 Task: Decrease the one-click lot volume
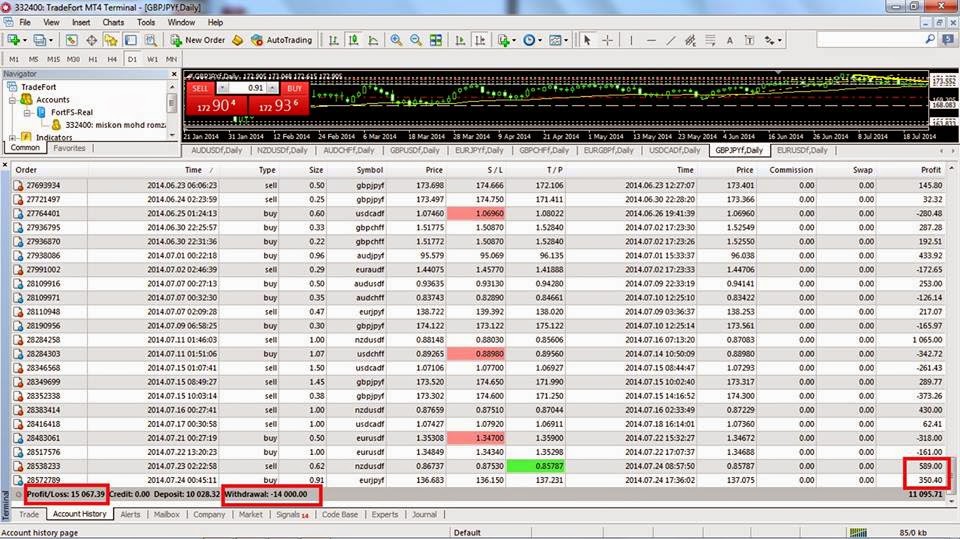tap(222, 88)
